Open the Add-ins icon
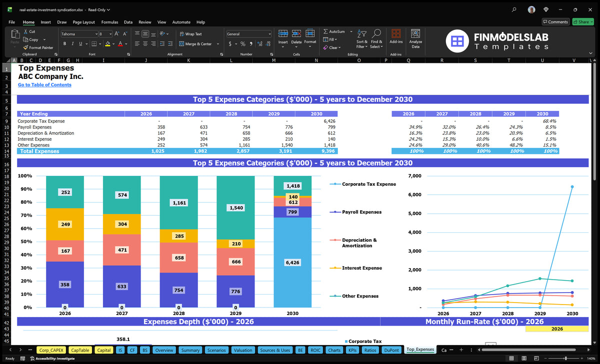Screen dimensions: 600x364 coord(396,33)
